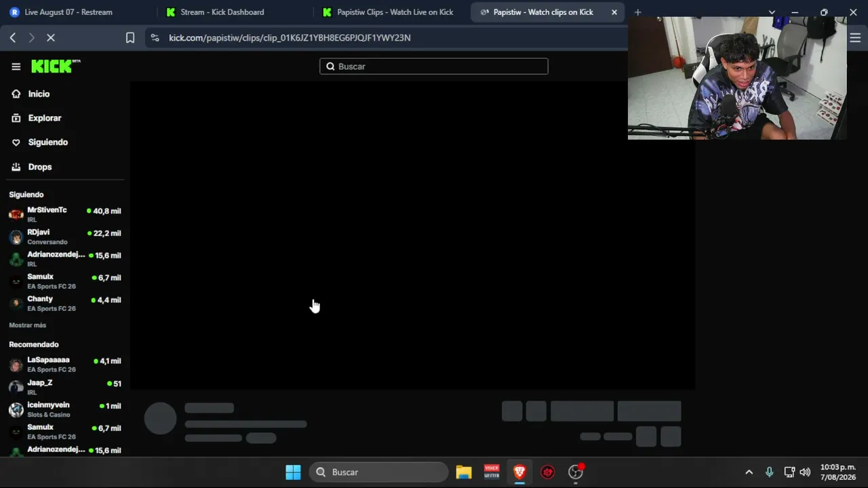Image resolution: width=868 pixels, height=488 pixels.
Task: Click the KICK logo
Action: pos(56,66)
